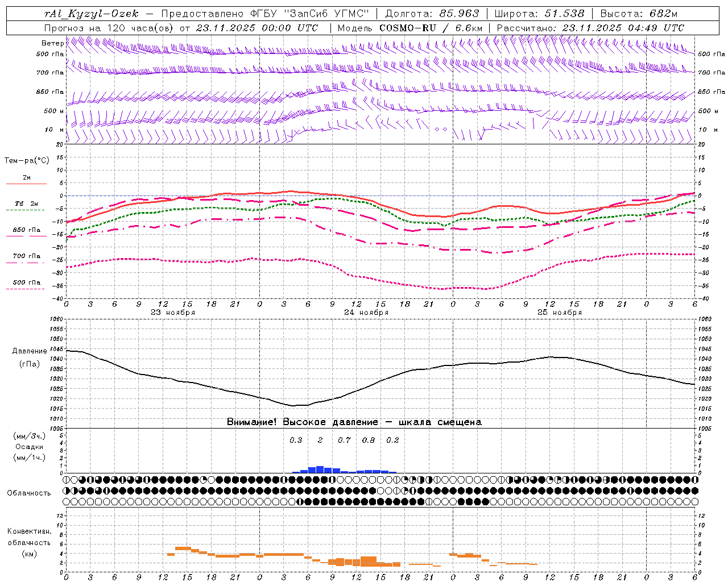Screen dimensions: 728x582
Task: Select the Долгота: 85.963 header field
Action: click(x=432, y=14)
